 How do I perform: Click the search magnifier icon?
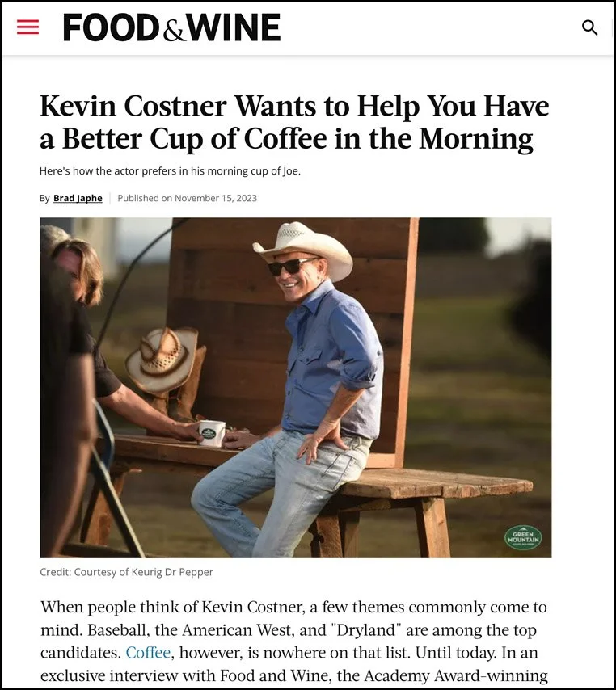pyautogui.click(x=589, y=27)
